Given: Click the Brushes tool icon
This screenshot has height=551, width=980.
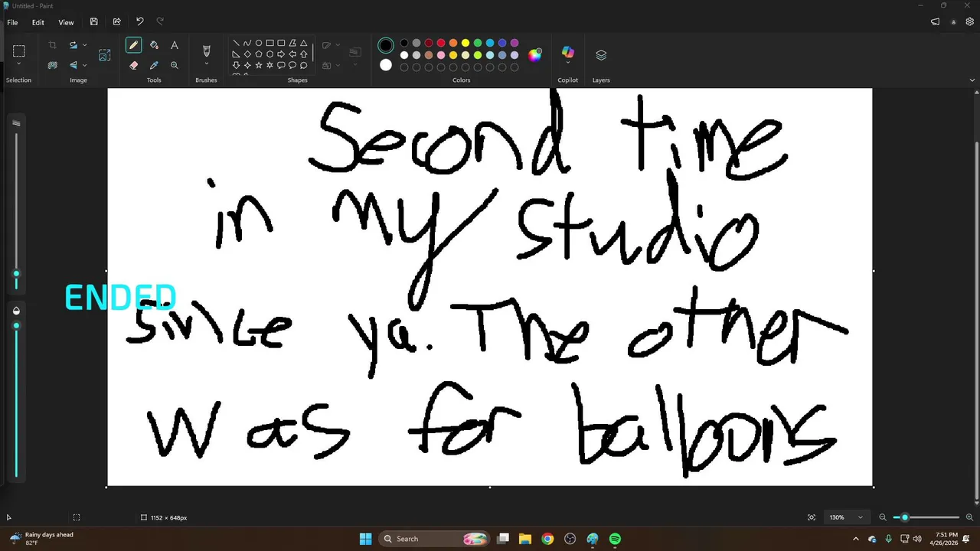Looking at the screenshot, I should tap(206, 51).
